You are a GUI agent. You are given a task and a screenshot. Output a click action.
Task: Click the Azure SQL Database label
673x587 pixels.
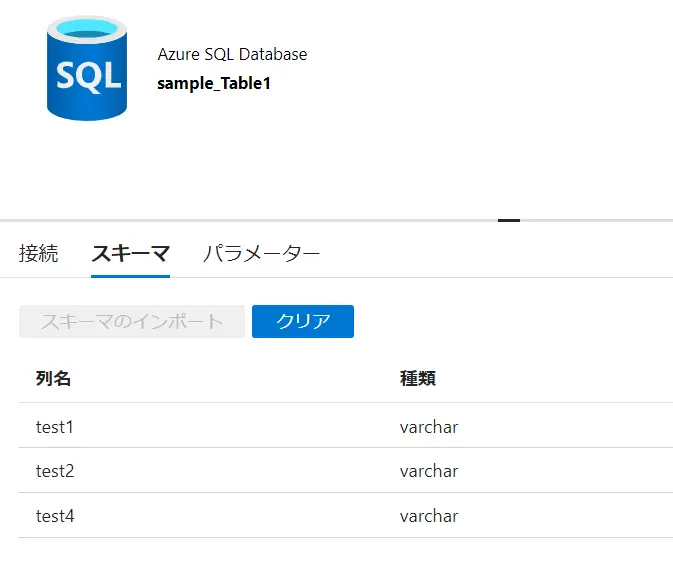[x=232, y=54]
